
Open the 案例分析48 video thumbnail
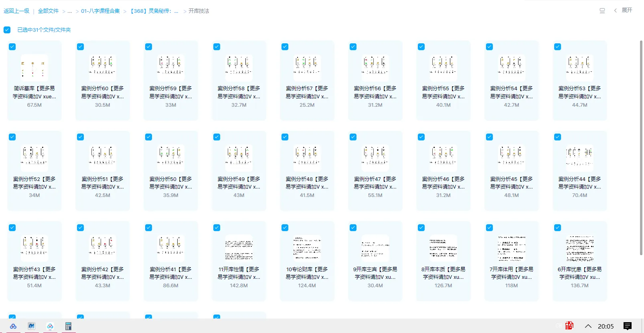307,158
